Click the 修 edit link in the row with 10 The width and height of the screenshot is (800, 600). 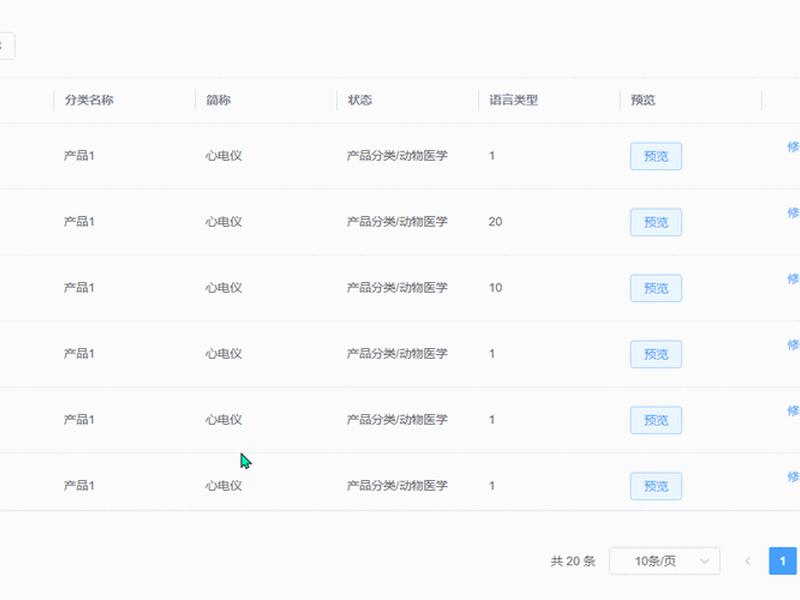[x=793, y=279]
